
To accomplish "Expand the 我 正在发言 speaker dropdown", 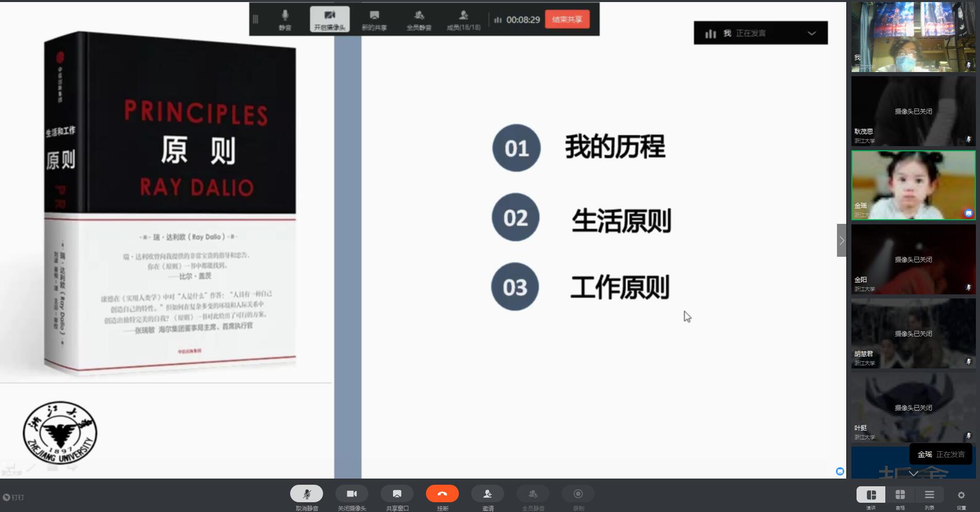I will [812, 33].
